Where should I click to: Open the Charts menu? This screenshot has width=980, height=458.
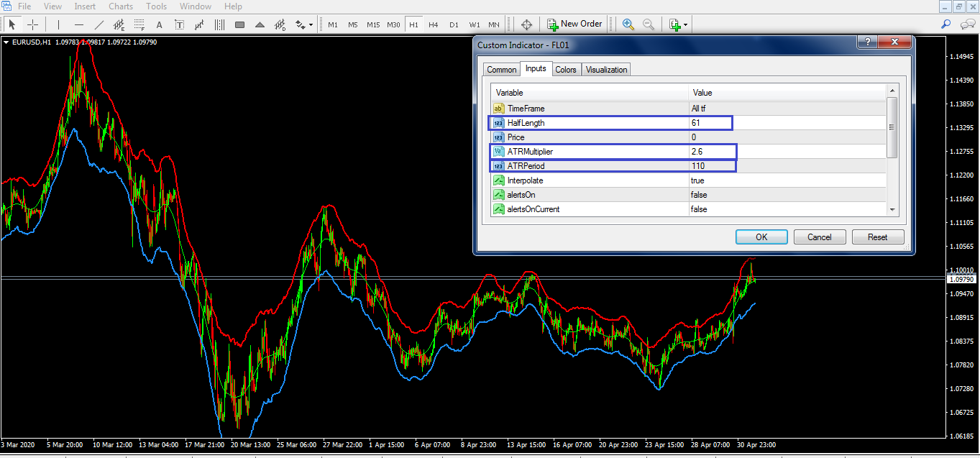coord(121,6)
